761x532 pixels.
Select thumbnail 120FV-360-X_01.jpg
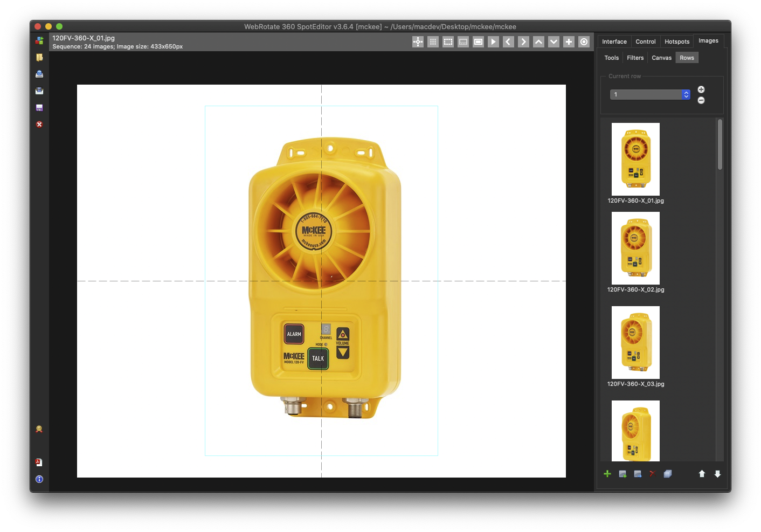point(635,159)
